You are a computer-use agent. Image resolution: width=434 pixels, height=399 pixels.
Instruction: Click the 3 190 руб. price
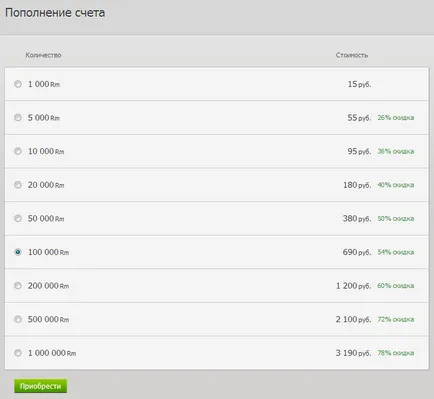pos(353,353)
